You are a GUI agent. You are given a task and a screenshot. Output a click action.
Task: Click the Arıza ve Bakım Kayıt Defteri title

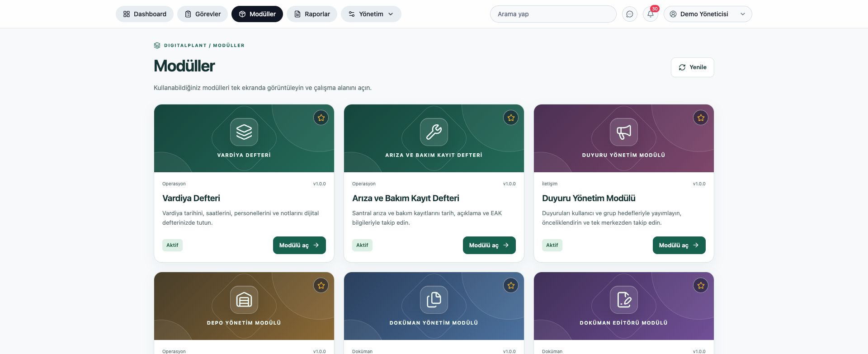[x=406, y=198]
